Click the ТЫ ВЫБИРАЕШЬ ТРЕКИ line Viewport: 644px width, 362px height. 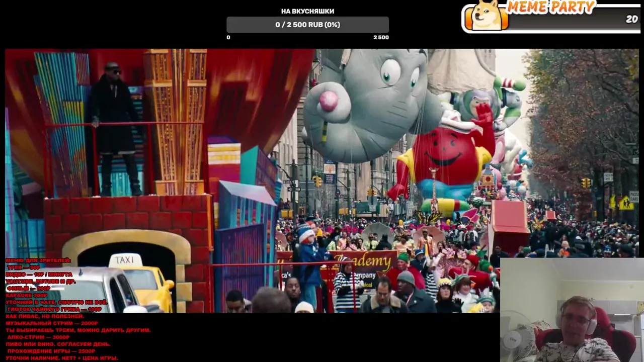(x=78, y=330)
